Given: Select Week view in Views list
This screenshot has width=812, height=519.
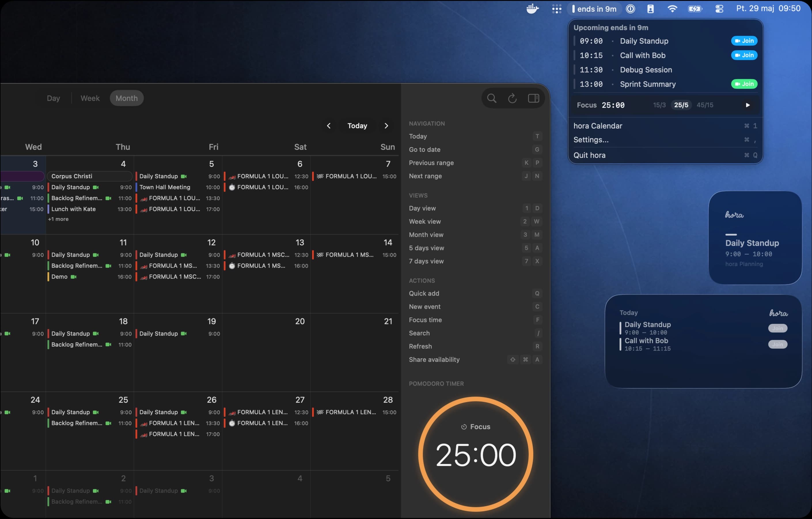Looking at the screenshot, I should coord(475,221).
